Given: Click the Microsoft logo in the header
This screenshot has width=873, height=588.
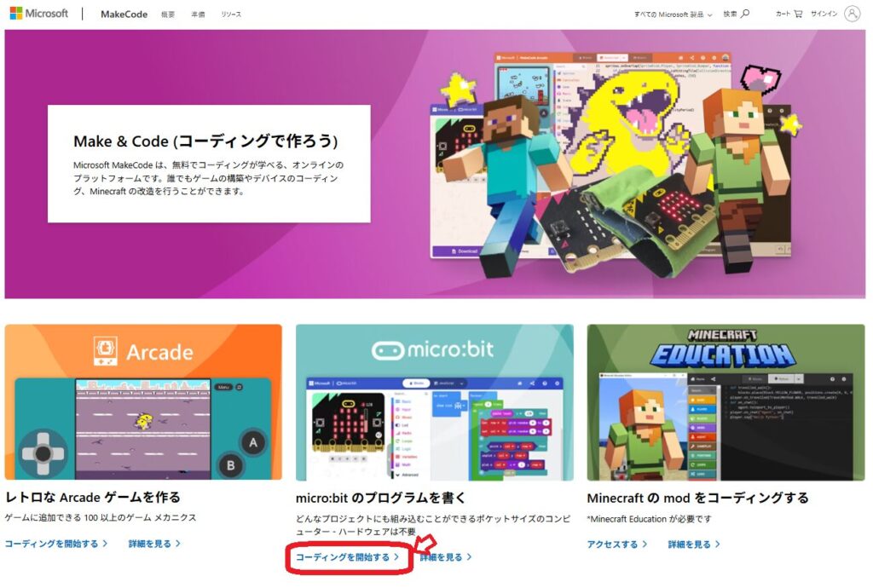Looking at the screenshot, I should click(39, 14).
